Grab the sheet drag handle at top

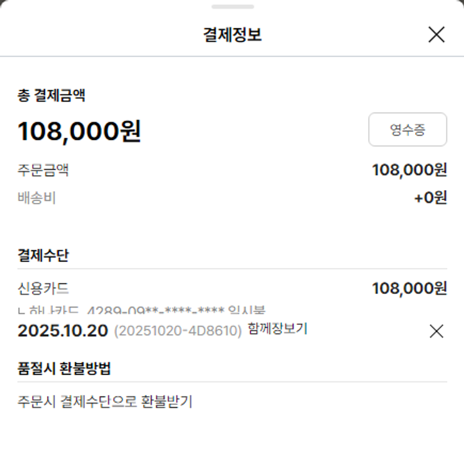[x=232, y=7]
